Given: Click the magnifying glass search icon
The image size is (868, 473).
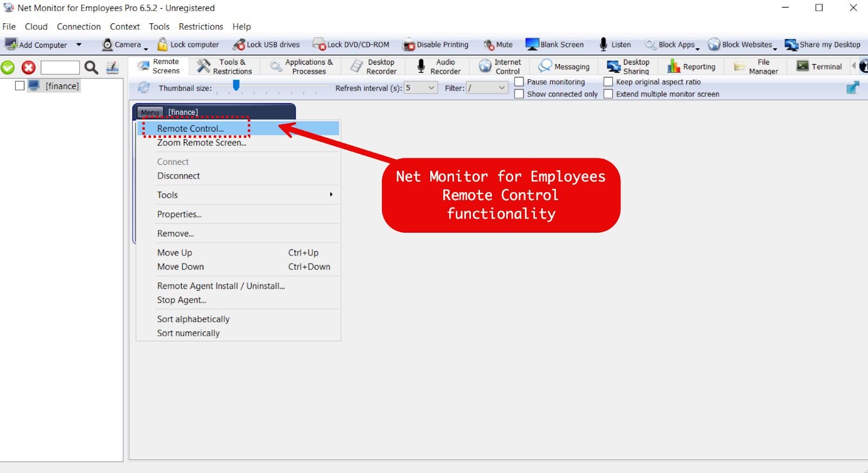Looking at the screenshot, I should (x=91, y=67).
